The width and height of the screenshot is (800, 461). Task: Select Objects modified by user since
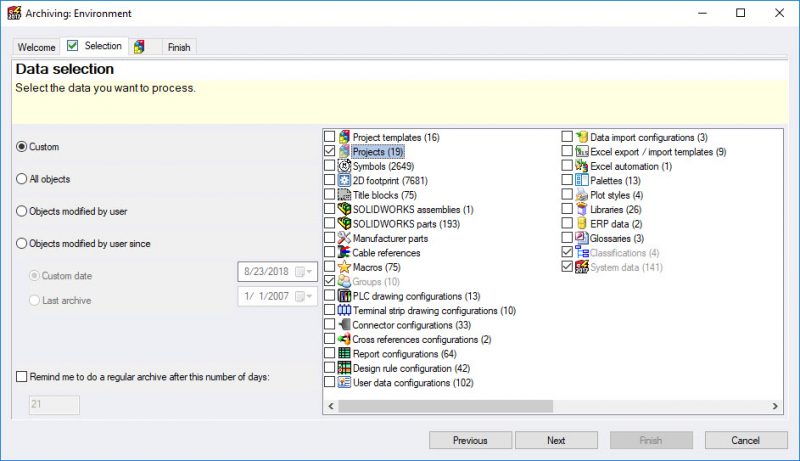tap(21, 243)
